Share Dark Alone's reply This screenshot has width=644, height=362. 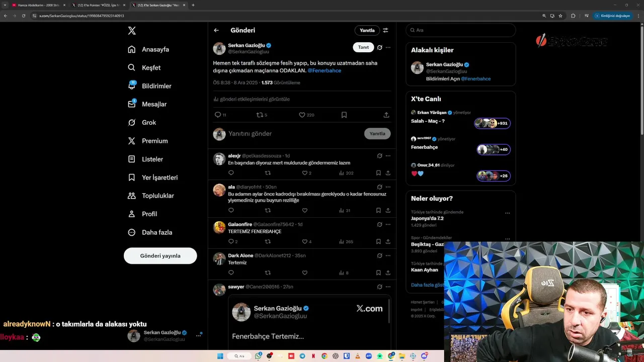pos(388,273)
